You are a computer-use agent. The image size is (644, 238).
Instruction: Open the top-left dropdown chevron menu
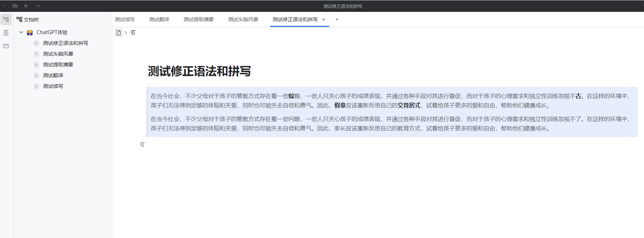pos(5,6)
